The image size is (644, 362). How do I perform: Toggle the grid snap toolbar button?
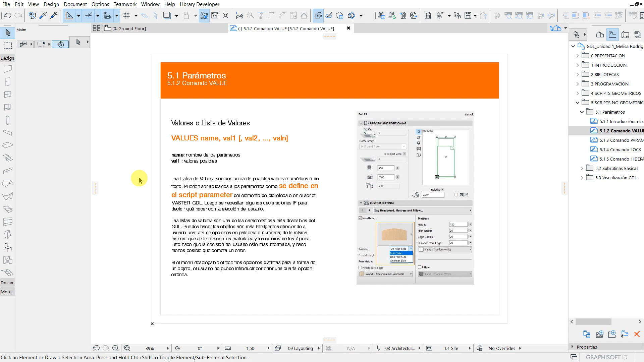pyautogui.click(x=126, y=15)
